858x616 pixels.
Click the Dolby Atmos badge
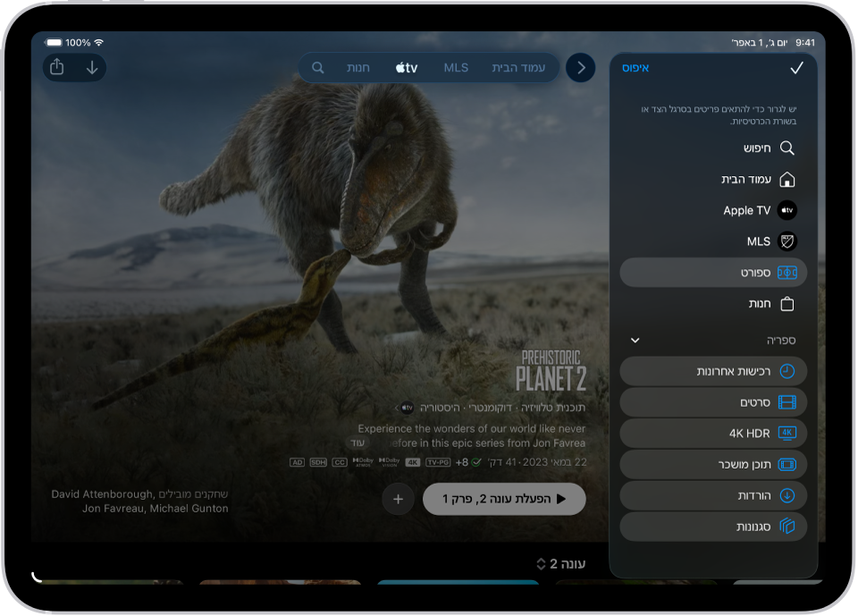point(364,462)
